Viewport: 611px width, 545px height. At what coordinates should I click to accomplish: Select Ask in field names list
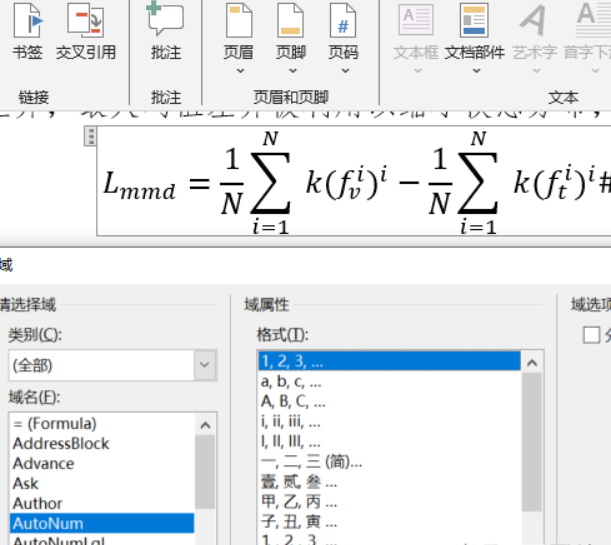[x=102, y=483]
